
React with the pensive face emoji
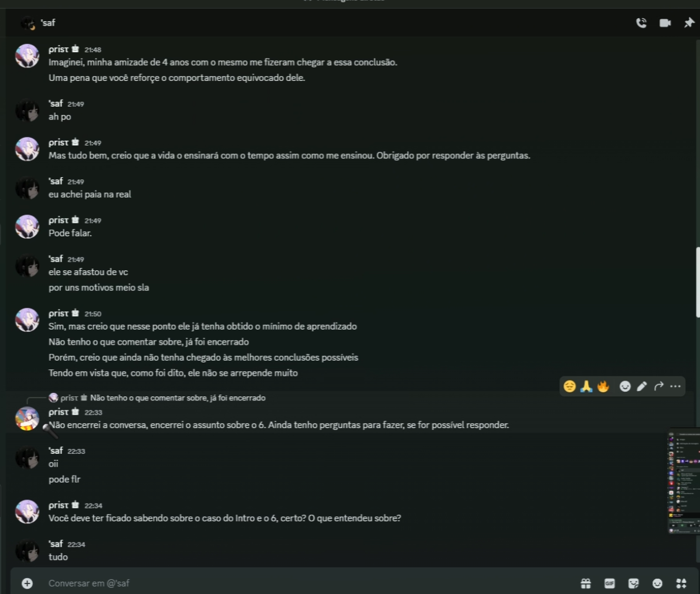[570, 386]
